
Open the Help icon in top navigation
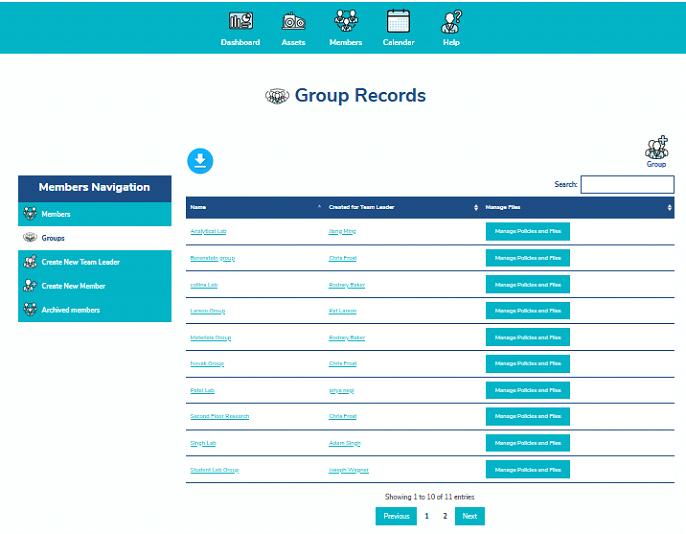click(x=451, y=27)
